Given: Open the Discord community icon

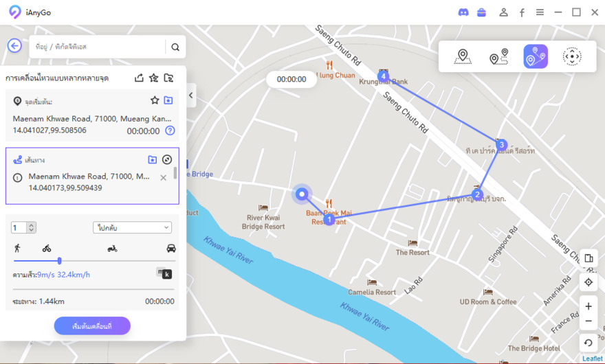Looking at the screenshot, I should (x=463, y=12).
